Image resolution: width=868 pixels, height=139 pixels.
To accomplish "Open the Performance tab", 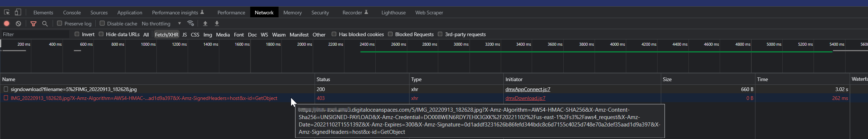I will pos(231,13).
